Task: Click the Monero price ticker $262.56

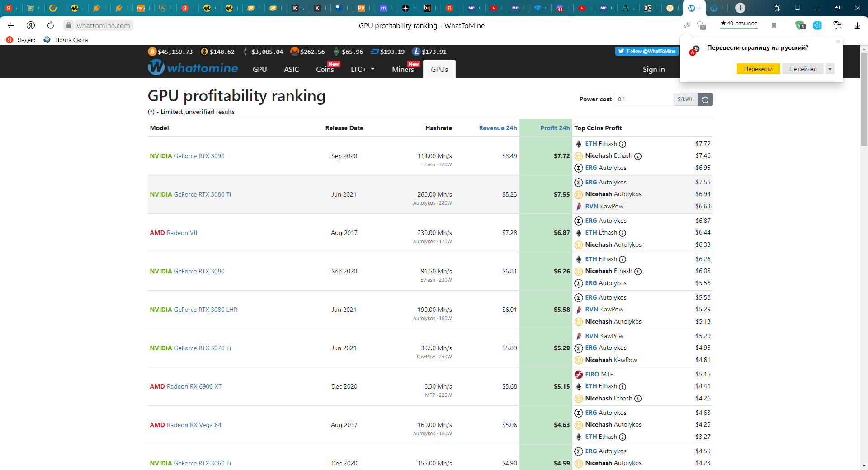Action: click(x=307, y=52)
